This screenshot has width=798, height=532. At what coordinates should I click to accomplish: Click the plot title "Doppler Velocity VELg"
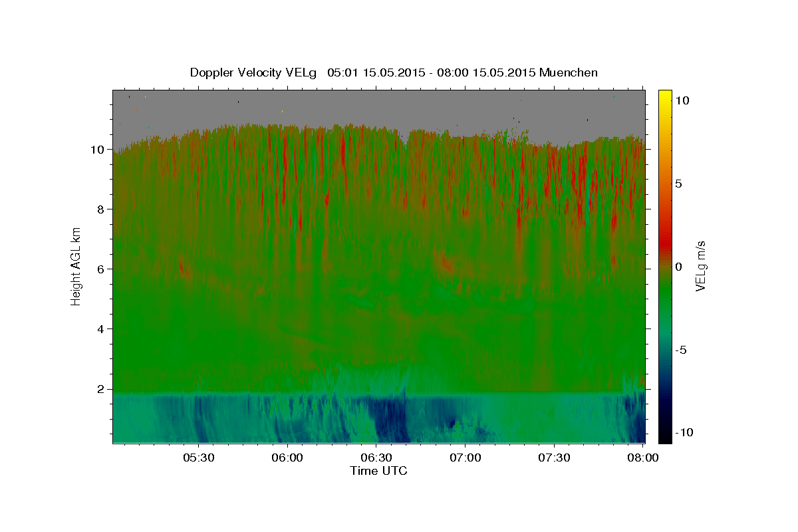click(x=253, y=72)
